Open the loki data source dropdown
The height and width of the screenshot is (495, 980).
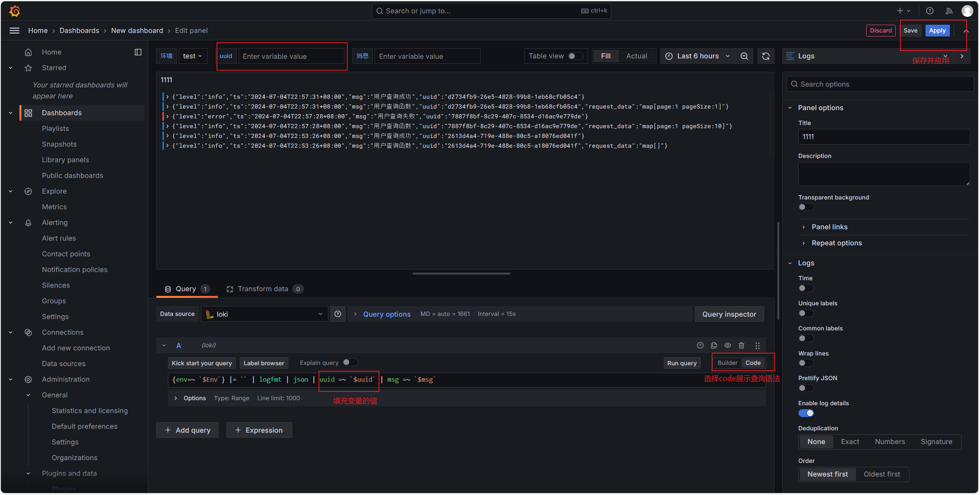[264, 314]
